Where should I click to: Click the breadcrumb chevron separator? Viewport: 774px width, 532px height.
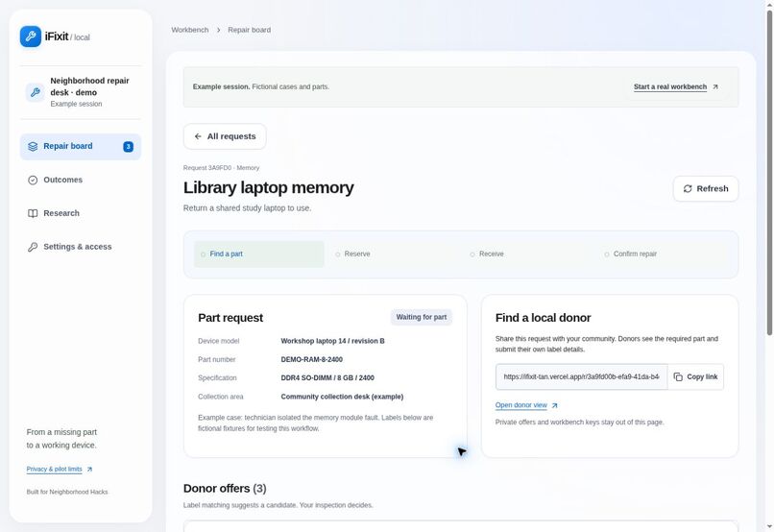pos(218,30)
